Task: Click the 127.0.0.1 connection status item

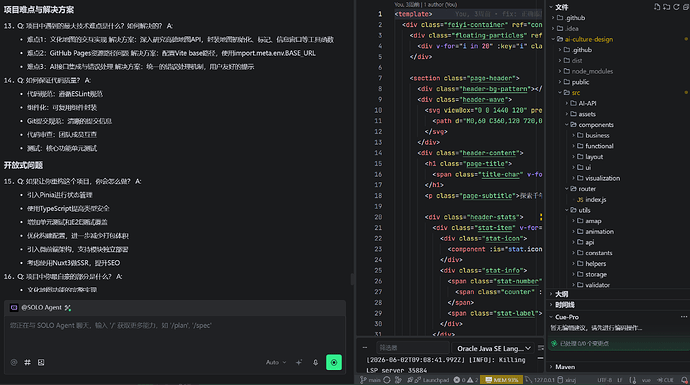Action: coord(540,380)
